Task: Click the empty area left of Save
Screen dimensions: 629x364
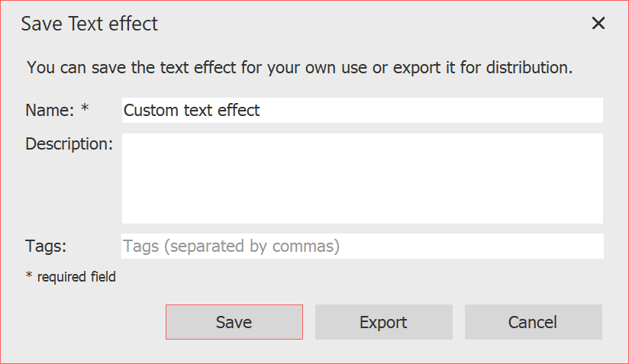Action: coord(84,322)
